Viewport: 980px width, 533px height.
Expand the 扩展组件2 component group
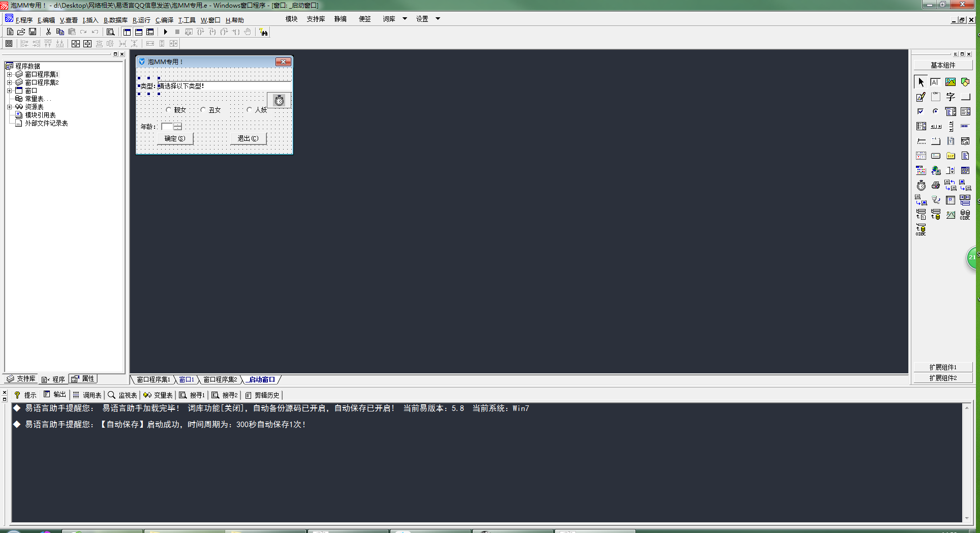(x=943, y=378)
